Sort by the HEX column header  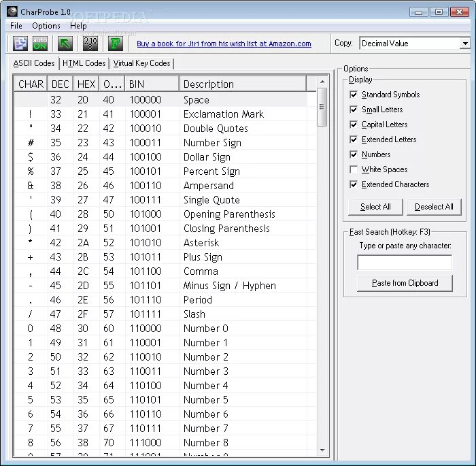pos(86,84)
